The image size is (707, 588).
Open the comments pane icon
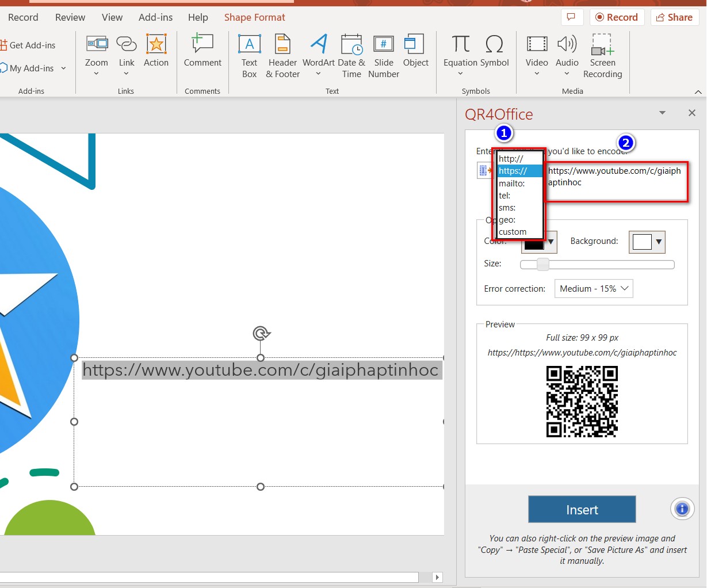571,17
